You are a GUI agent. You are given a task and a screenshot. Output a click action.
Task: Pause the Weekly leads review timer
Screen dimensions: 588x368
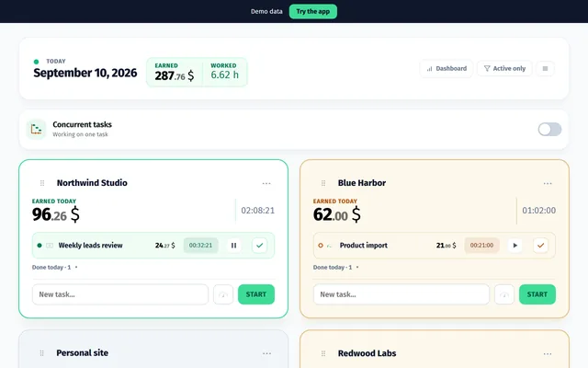(233, 246)
